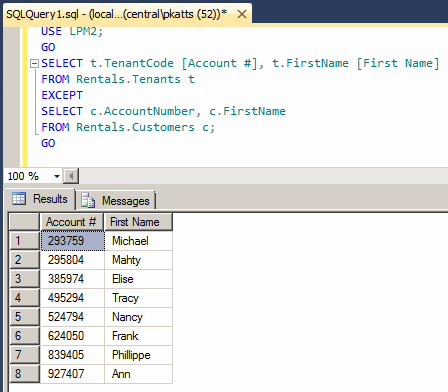Select cell 624050

72,336
